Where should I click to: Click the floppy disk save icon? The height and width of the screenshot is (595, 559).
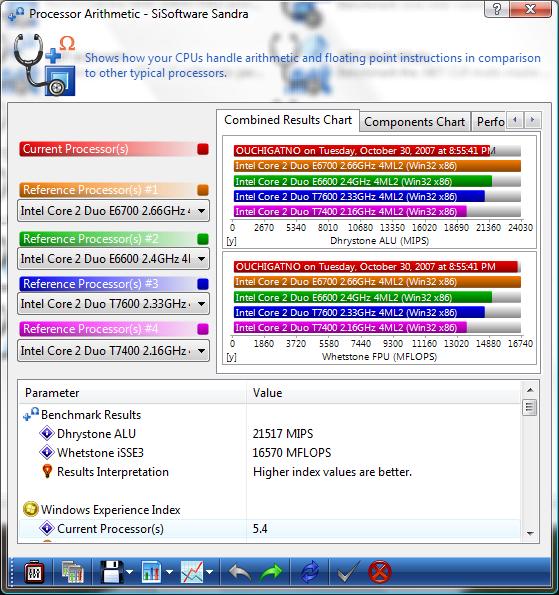pos(112,572)
